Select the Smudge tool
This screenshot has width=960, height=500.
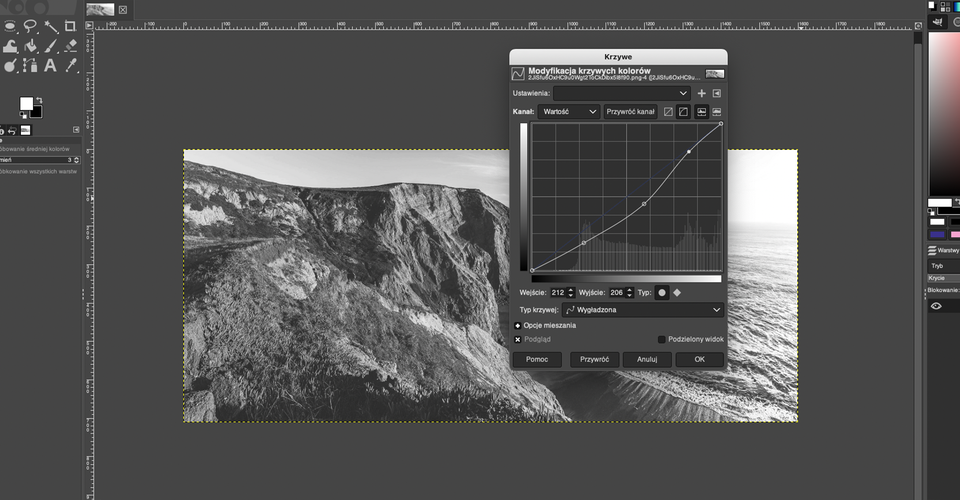(10, 65)
